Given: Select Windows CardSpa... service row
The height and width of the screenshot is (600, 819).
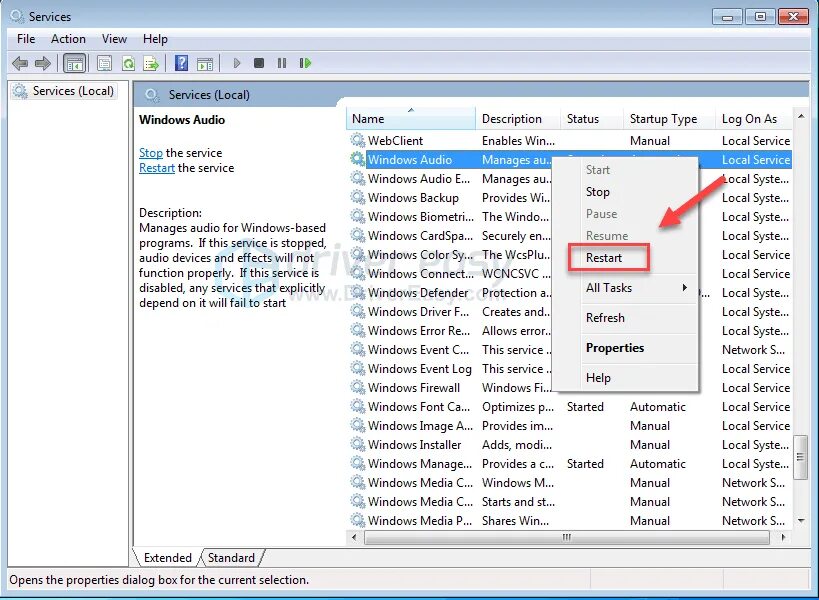Looking at the screenshot, I should click(x=570, y=236).
